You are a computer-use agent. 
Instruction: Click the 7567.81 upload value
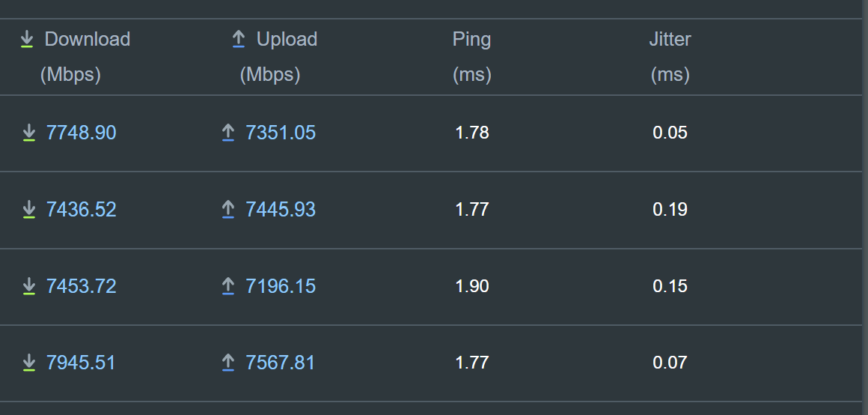click(281, 363)
